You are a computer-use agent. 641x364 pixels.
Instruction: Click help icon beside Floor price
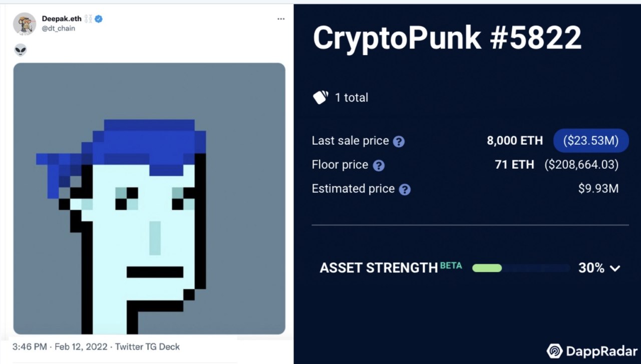click(379, 166)
